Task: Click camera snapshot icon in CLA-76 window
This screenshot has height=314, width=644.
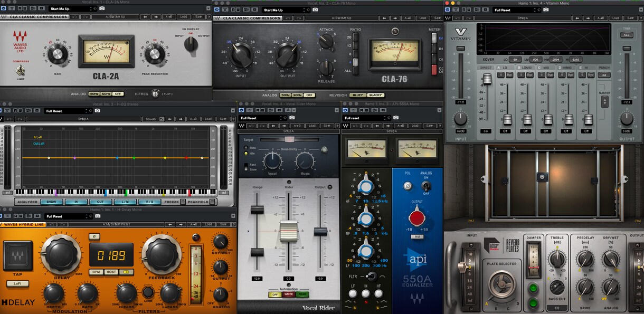Action: (316, 10)
